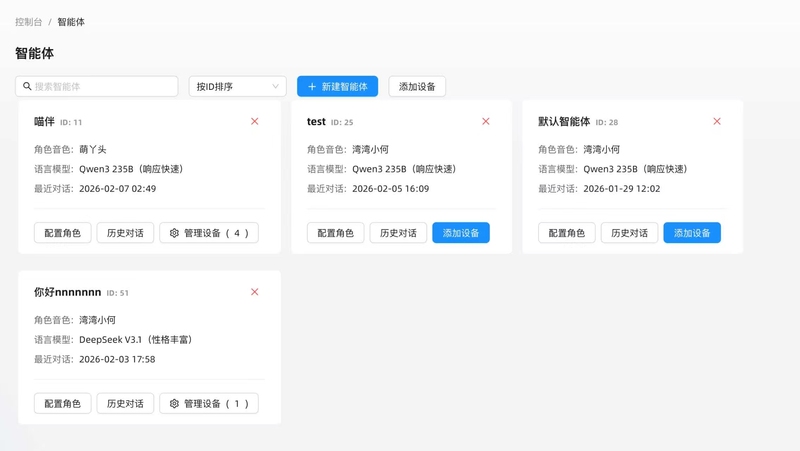Open 配置角色 for 默认智能体
The width and height of the screenshot is (800, 451).
pyautogui.click(x=567, y=233)
